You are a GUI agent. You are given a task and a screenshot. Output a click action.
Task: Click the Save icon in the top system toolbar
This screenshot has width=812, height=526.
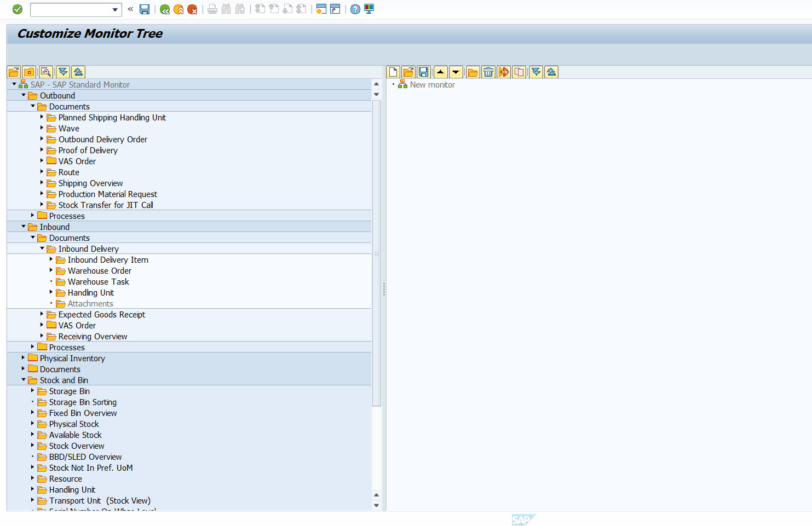(x=145, y=9)
